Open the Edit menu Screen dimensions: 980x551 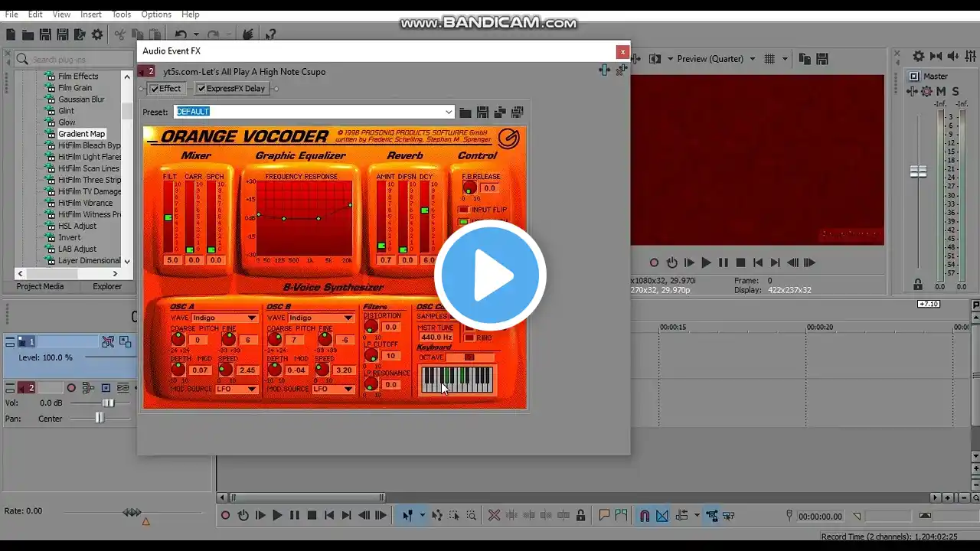(x=35, y=15)
